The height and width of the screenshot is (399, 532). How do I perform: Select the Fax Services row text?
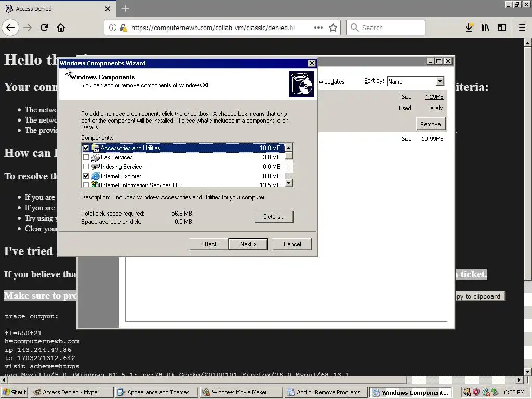tap(117, 157)
